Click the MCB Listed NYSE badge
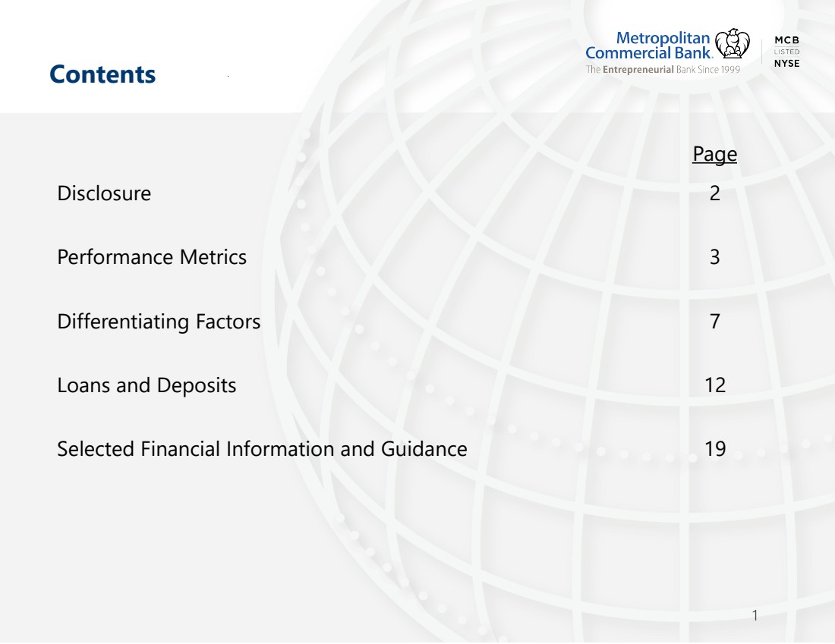The height and width of the screenshot is (644, 835). click(x=786, y=52)
